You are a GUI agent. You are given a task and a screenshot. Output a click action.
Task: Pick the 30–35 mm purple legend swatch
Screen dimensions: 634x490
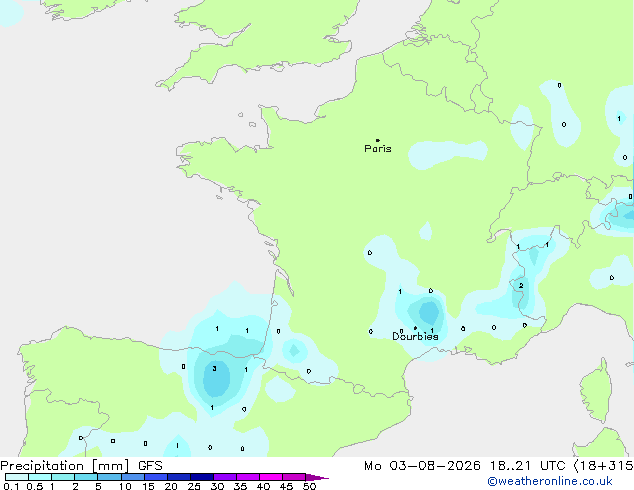[225, 477]
